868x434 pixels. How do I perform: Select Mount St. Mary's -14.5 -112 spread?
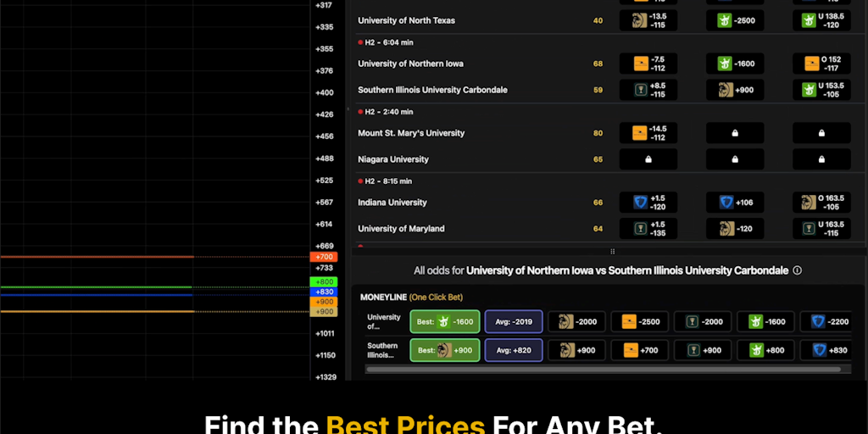(x=648, y=133)
